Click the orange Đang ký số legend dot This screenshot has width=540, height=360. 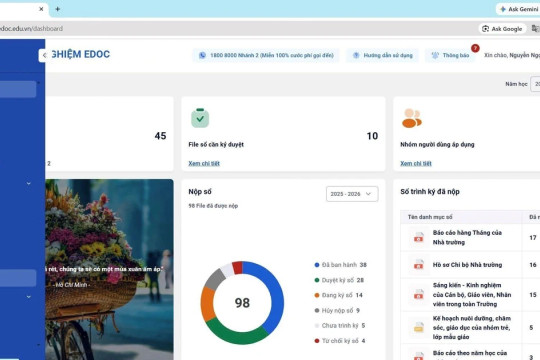(x=317, y=295)
